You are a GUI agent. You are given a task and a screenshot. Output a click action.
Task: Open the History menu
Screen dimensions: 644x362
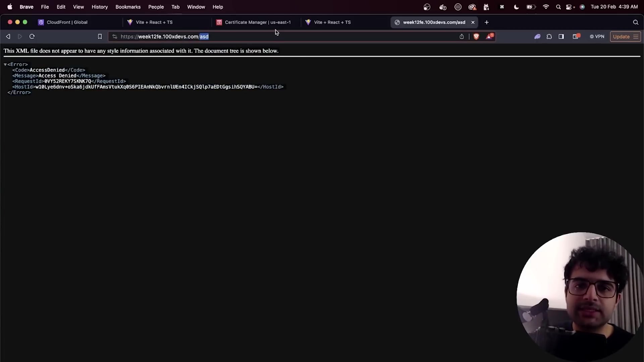point(100,7)
